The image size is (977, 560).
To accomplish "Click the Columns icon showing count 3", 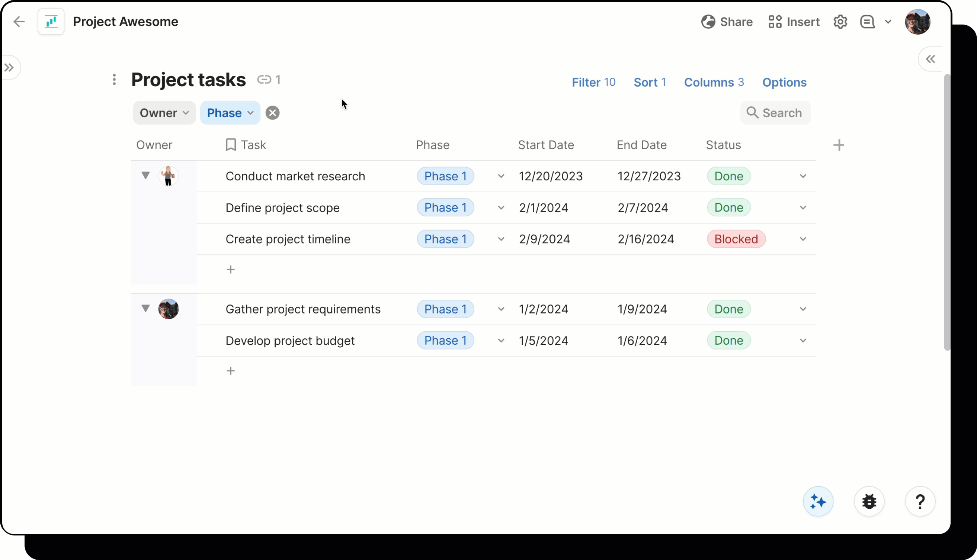I will (x=713, y=82).
